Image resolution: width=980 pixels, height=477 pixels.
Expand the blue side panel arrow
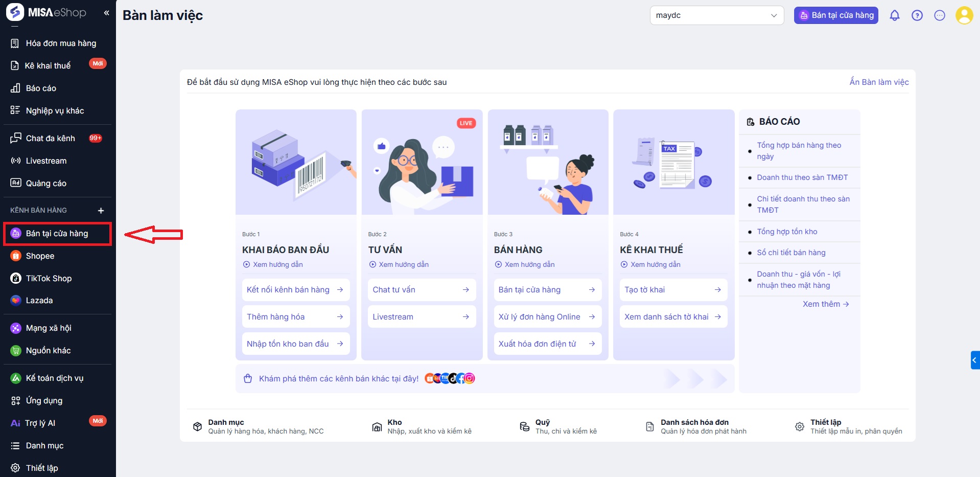click(975, 360)
